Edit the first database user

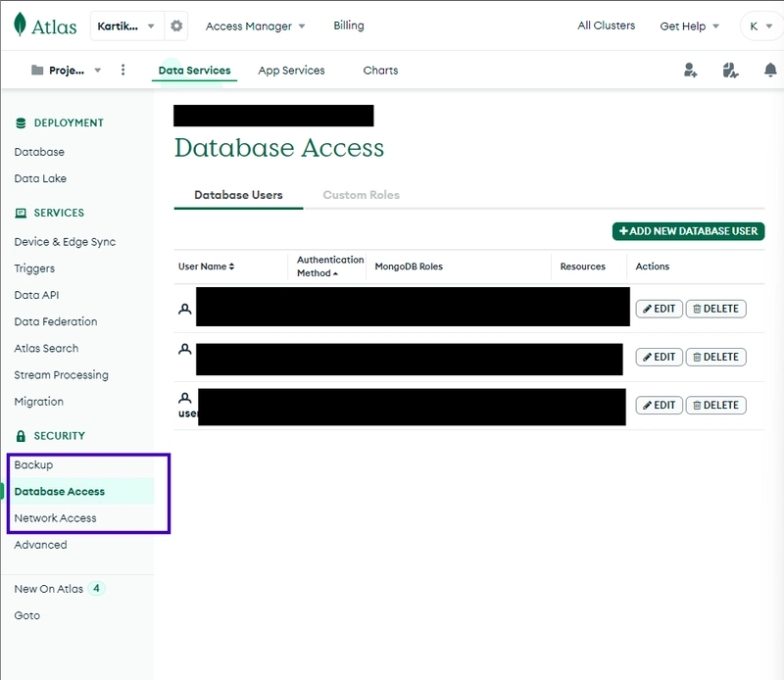659,309
